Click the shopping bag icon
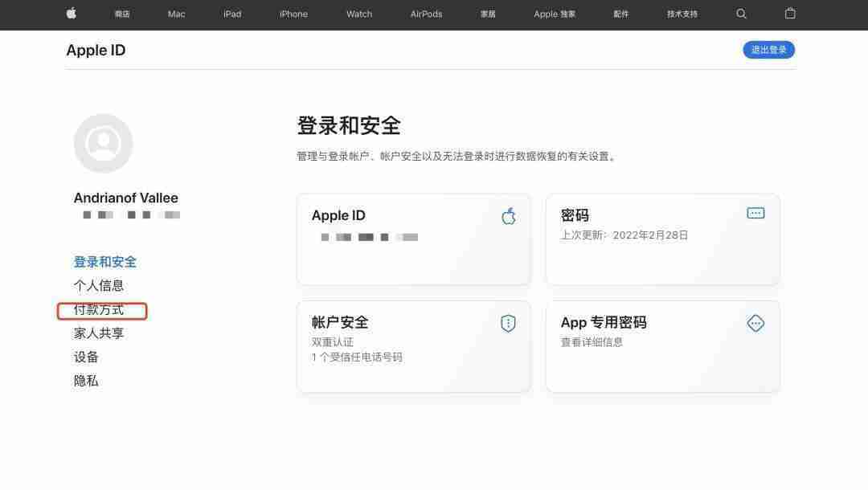This screenshot has height=490, width=868. (x=789, y=14)
